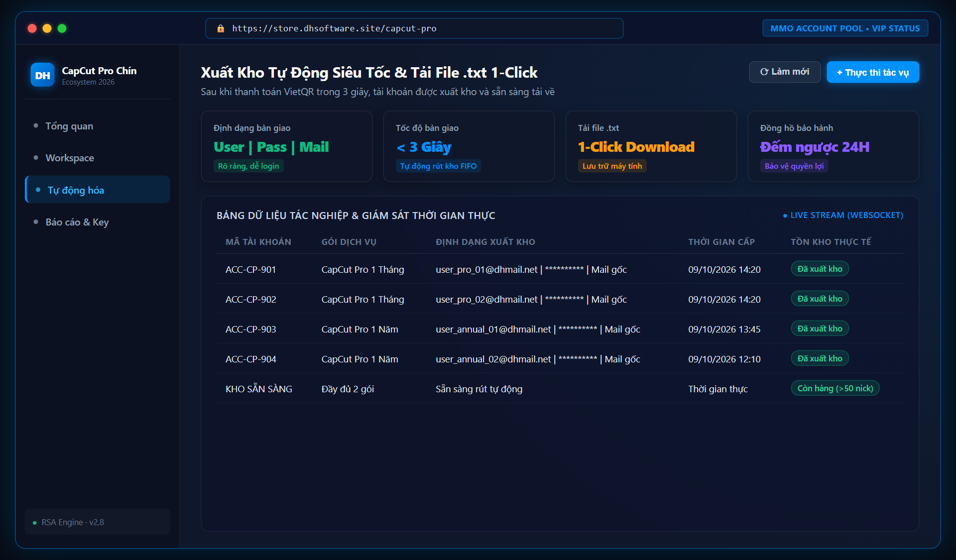Click the TỒN KHO THỰC TẾ column header

tap(831, 242)
